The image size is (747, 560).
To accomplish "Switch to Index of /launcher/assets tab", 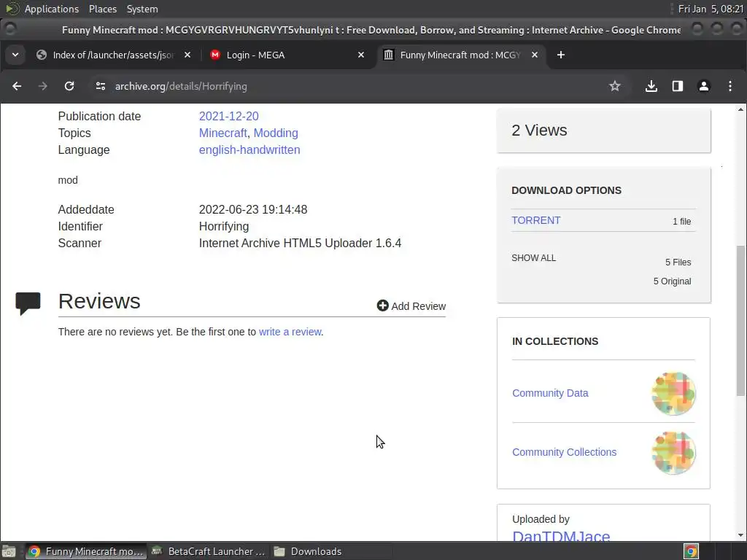I will tap(113, 55).
